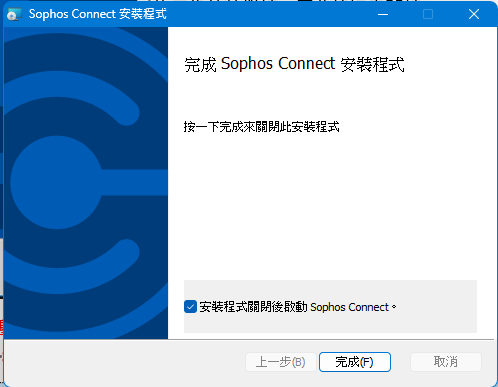Click the installer icon in title bar
The width and height of the screenshot is (498, 387).
tap(14, 14)
